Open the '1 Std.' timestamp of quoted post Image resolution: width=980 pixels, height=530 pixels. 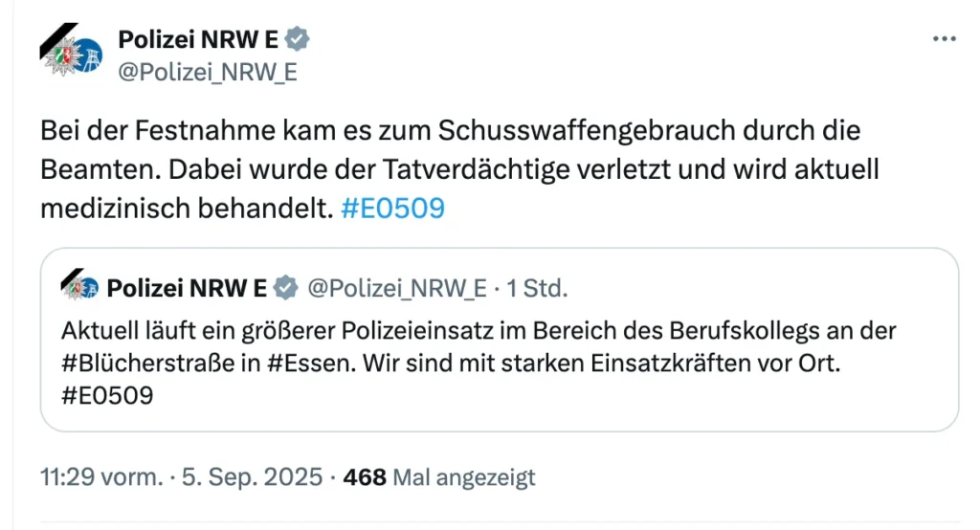(538, 287)
